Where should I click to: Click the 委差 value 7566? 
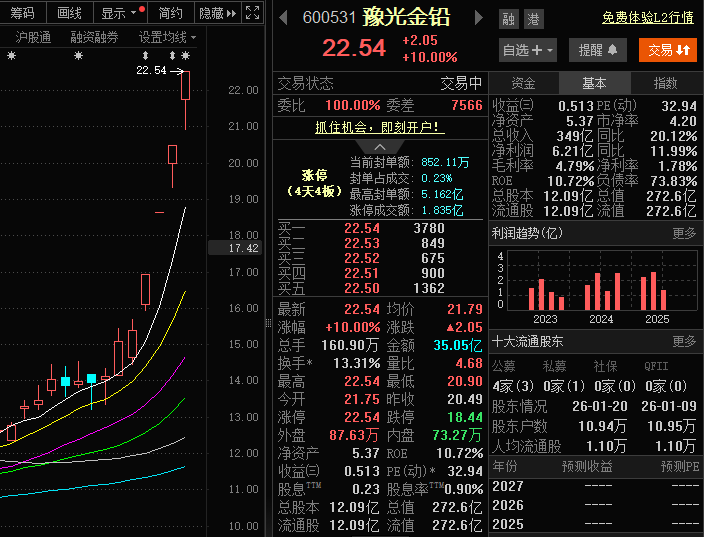(x=467, y=105)
